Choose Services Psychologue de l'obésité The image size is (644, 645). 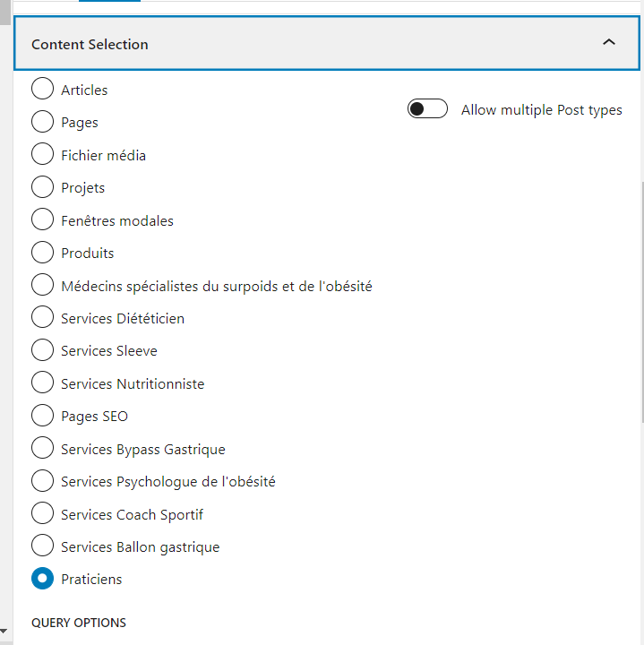click(42, 481)
